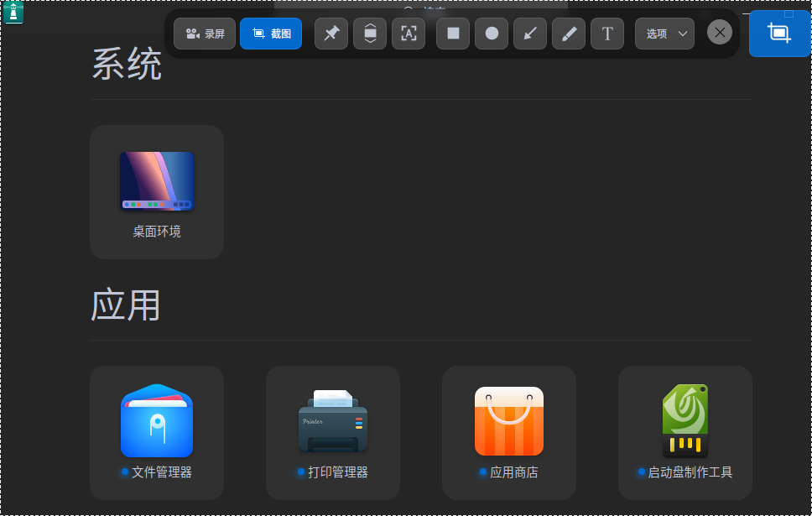The height and width of the screenshot is (516, 812).
Task: Open the 桌面环境 desktop environment entry
Action: coord(157,192)
